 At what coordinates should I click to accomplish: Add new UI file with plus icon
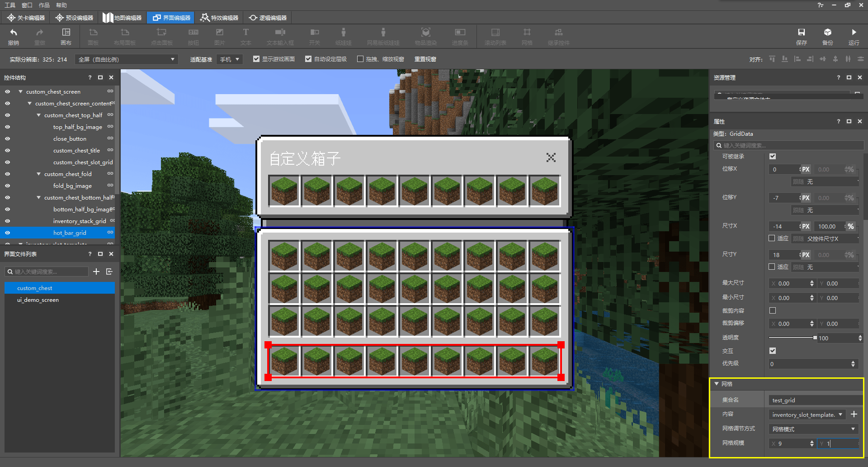coord(96,272)
